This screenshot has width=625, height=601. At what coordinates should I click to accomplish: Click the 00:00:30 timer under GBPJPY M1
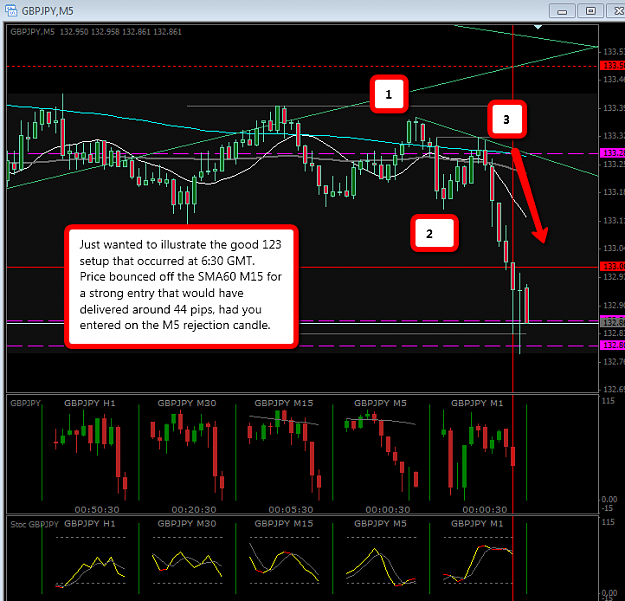pyautogui.click(x=485, y=509)
